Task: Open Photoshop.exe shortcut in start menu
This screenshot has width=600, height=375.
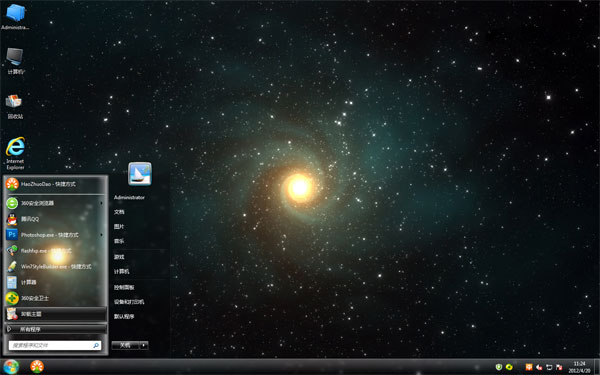Action: (55, 235)
